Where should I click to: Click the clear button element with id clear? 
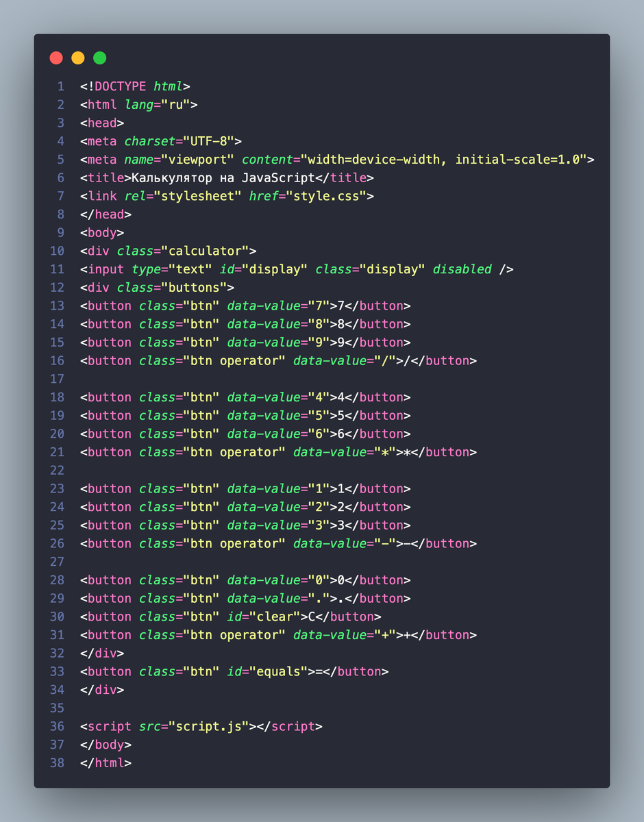(233, 616)
